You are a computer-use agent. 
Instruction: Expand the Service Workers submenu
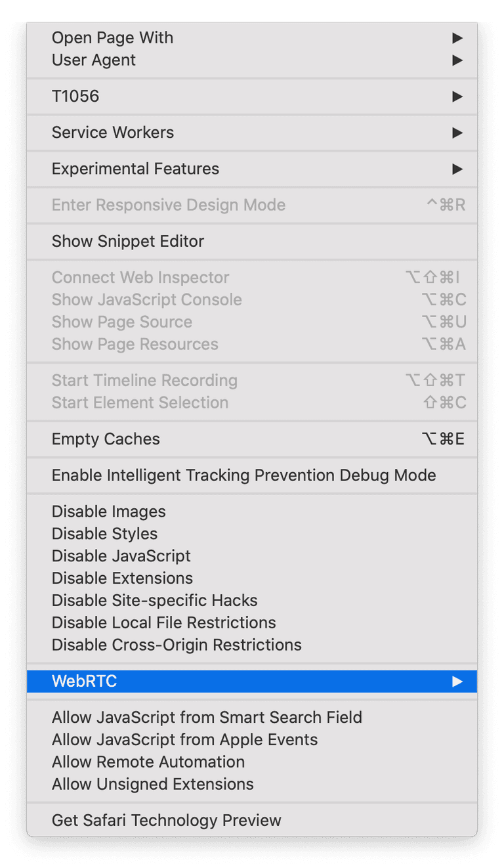(113, 133)
